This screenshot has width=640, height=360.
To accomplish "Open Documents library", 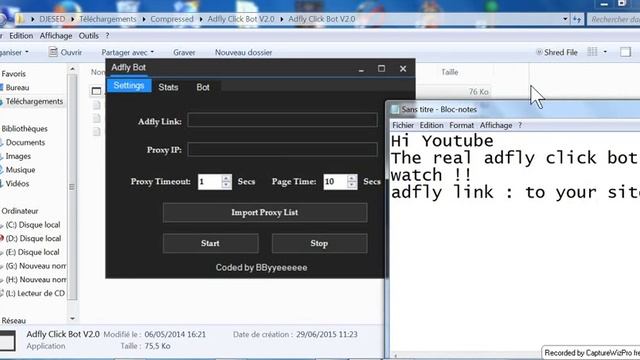I will click(x=25, y=142).
